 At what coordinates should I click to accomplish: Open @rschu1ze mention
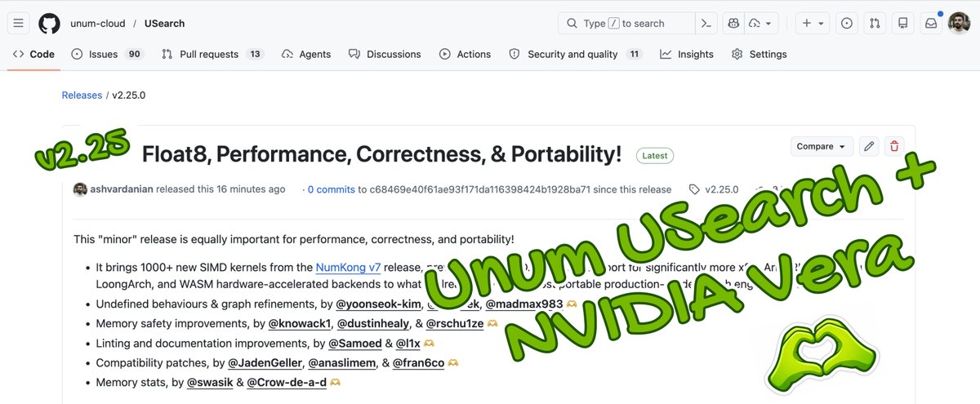coord(455,324)
